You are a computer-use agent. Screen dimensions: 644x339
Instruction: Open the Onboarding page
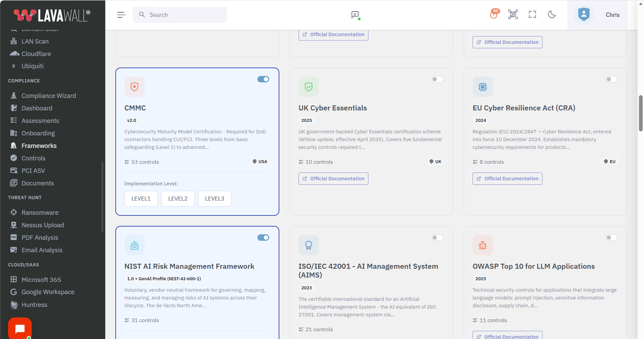click(38, 133)
